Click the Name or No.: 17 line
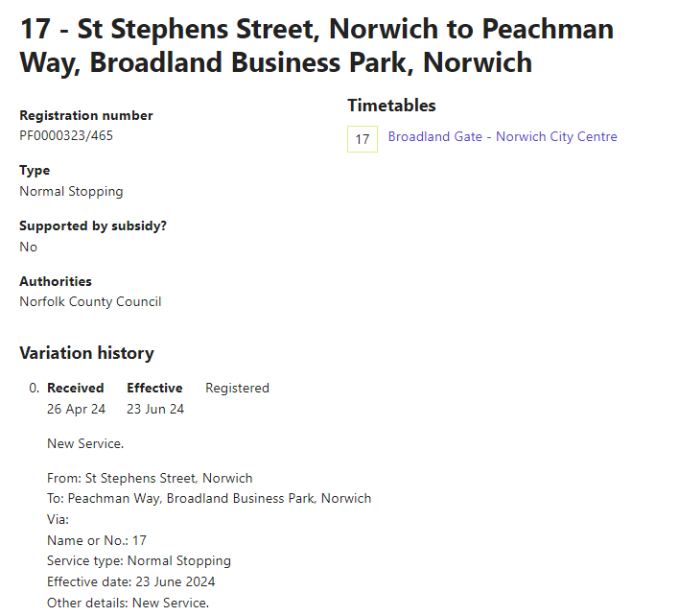The image size is (679, 616). (x=97, y=540)
